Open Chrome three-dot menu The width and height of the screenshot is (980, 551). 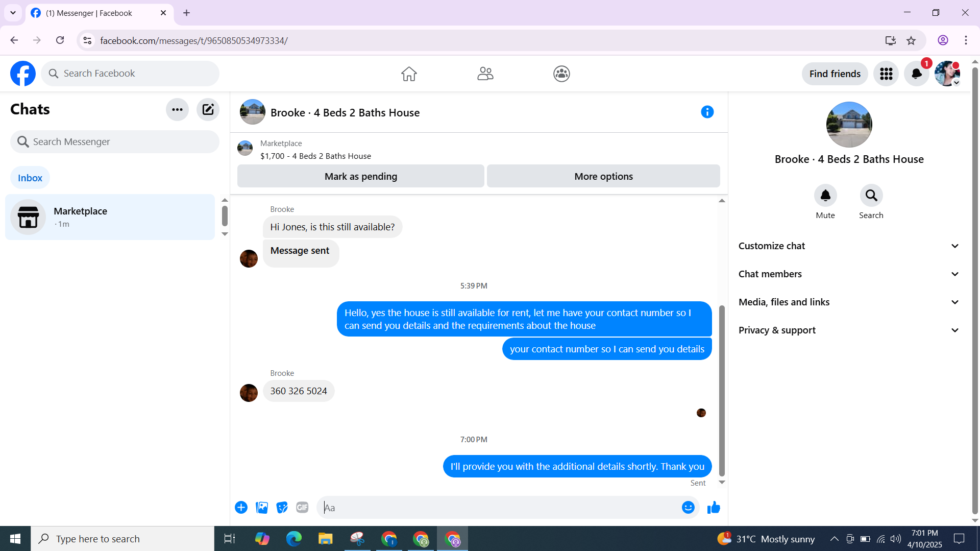[966, 40]
